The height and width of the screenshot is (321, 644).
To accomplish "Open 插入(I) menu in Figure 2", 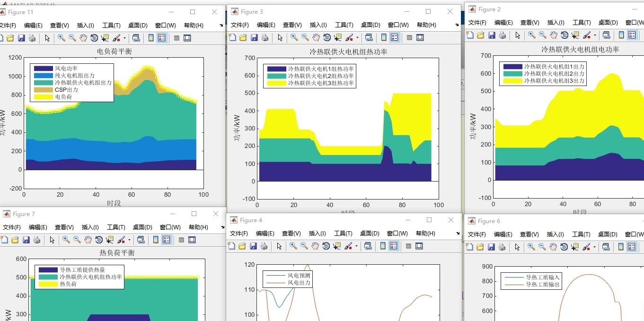I will (x=556, y=23).
